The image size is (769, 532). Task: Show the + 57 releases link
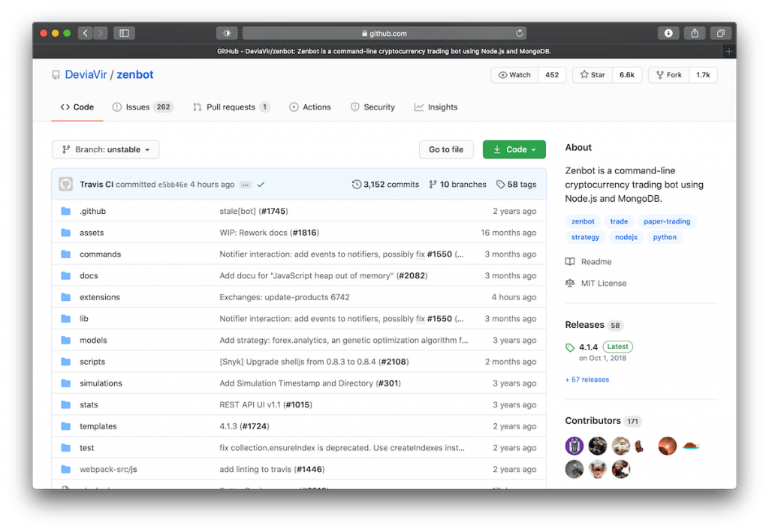pyautogui.click(x=587, y=380)
